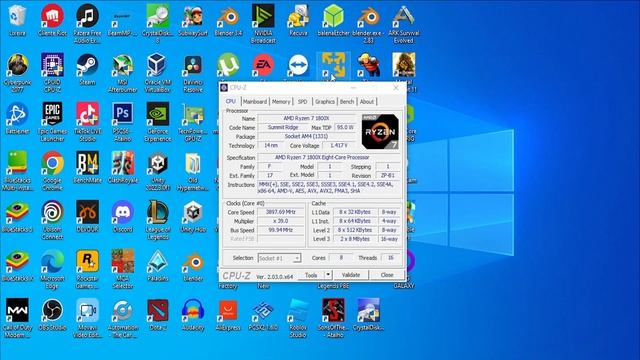Open Google Chrome from the desktop

point(52,171)
